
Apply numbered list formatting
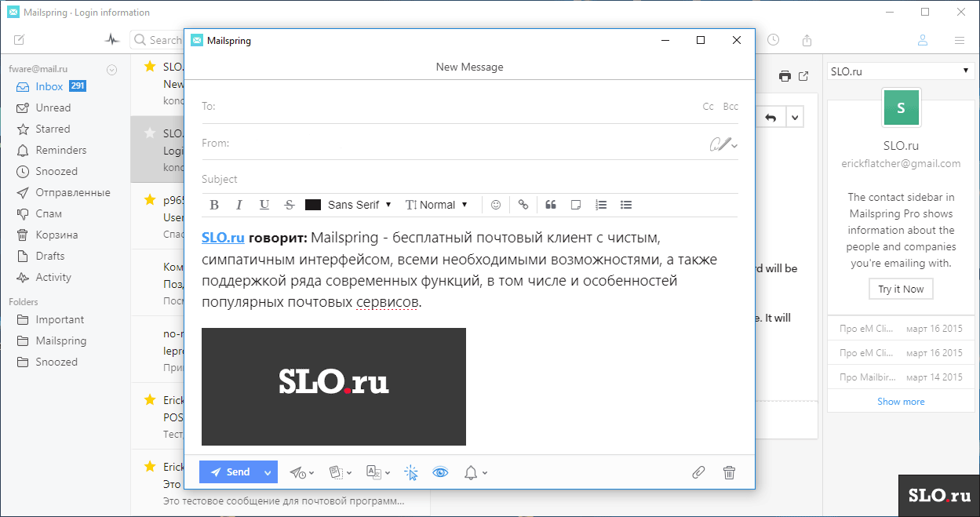coord(601,205)
